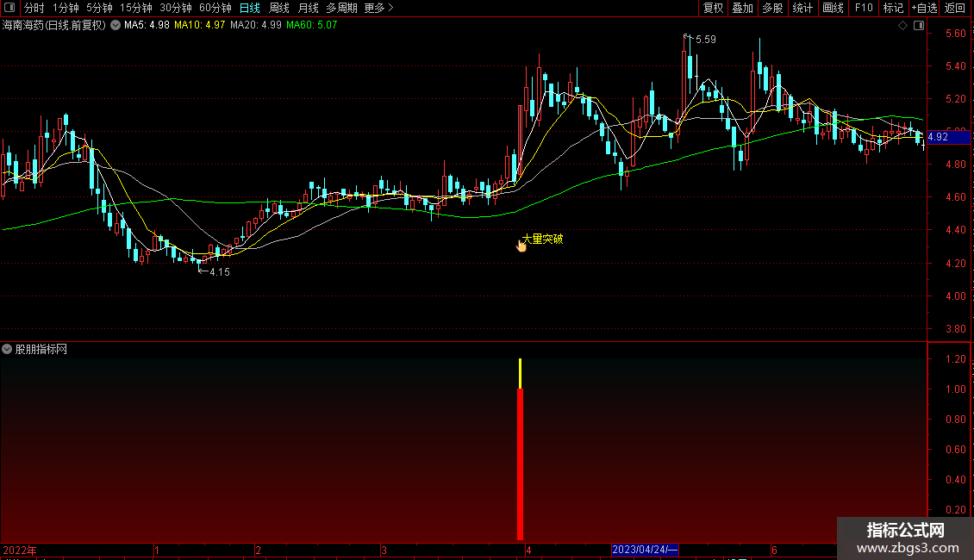This screenshot has width=974, height=560.
Task: Click month 4 marker on time axis
Action: tap(528, 550)
